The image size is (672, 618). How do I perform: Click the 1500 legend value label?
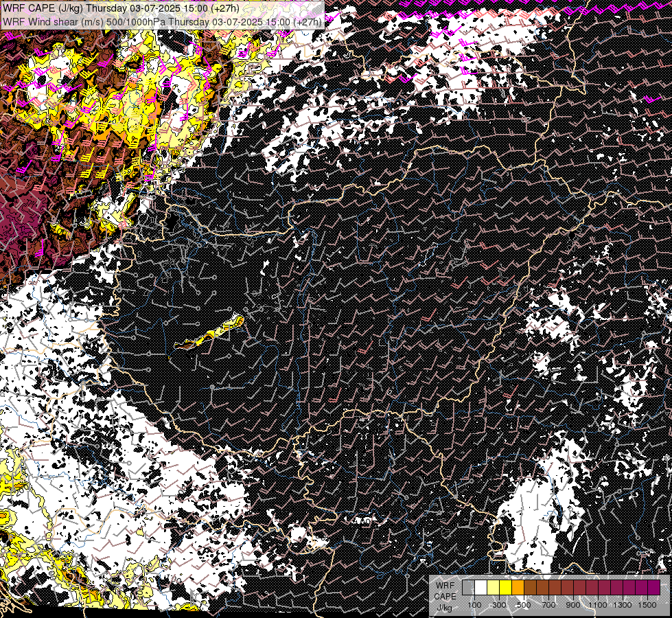tap(647, 605)
